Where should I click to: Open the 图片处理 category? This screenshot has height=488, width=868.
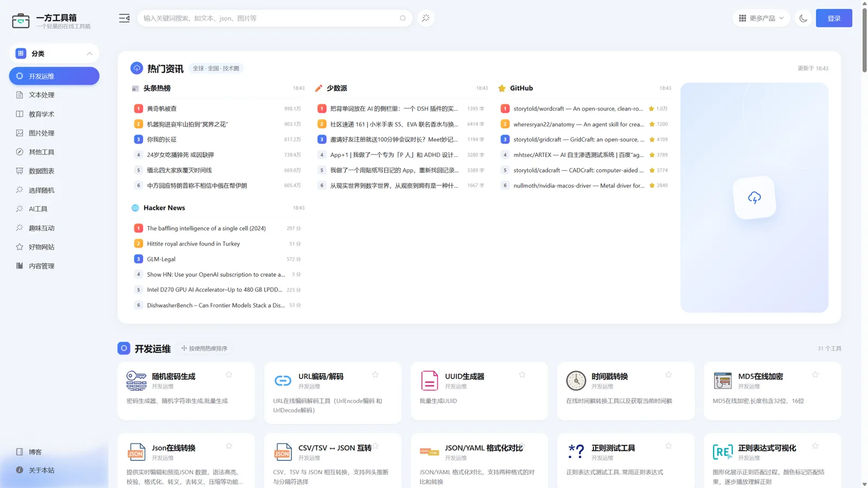coord(54,133)
